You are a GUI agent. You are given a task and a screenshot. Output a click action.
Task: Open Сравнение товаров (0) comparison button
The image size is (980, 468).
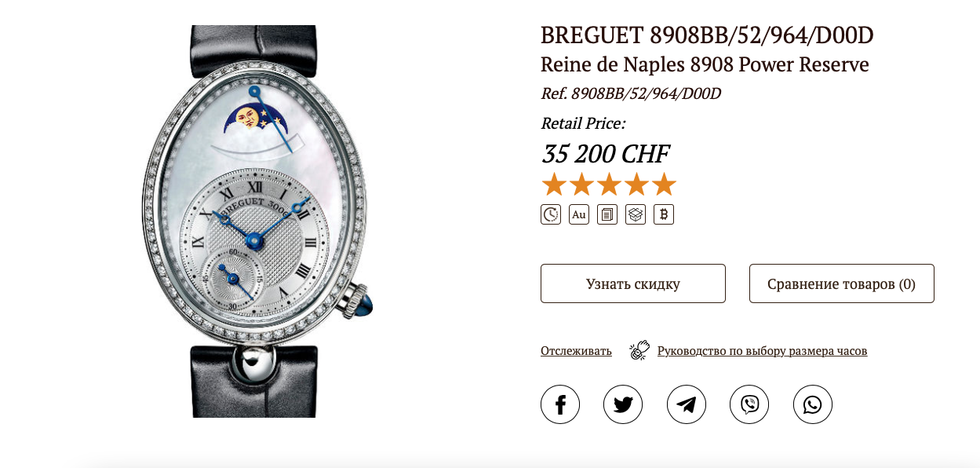coord(842,283)
